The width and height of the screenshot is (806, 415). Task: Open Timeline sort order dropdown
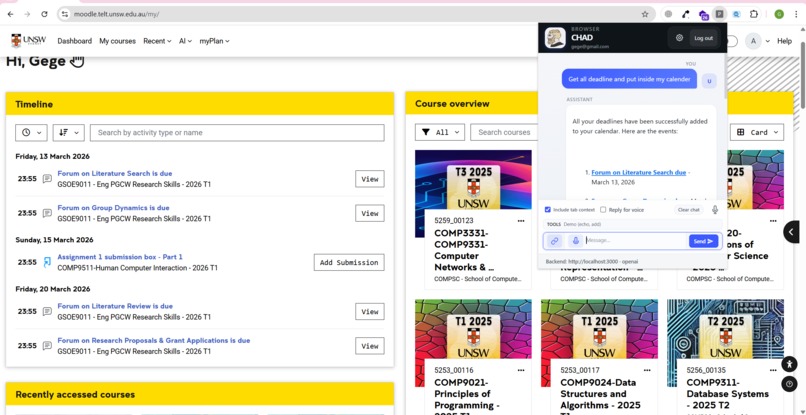pyautogui.click(x=68, y=133)
